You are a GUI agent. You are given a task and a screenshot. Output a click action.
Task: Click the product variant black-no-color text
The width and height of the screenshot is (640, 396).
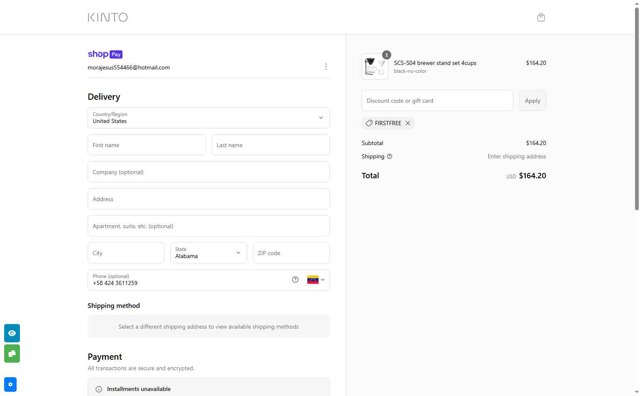(x=410, y=71)
